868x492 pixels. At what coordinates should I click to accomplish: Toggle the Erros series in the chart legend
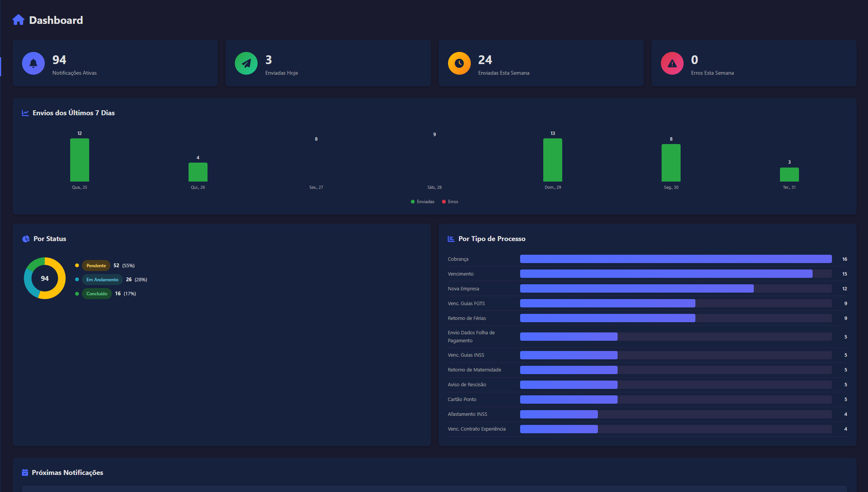[x=451, y=201]
